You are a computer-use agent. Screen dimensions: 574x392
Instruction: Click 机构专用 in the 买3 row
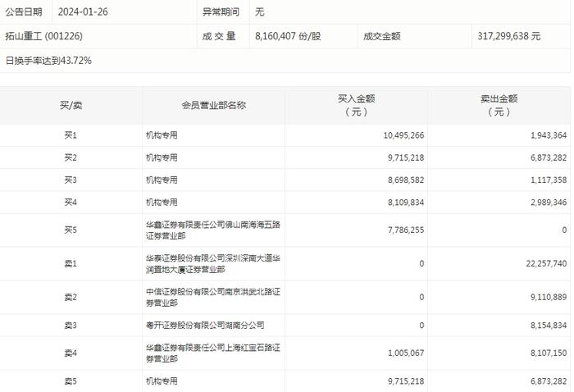[x=162, y=180]
